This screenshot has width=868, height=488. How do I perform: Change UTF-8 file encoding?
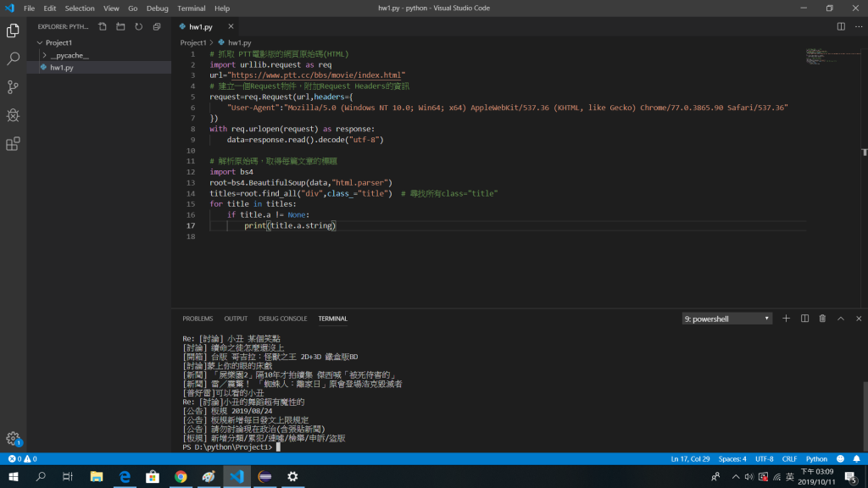coord(765,458)
